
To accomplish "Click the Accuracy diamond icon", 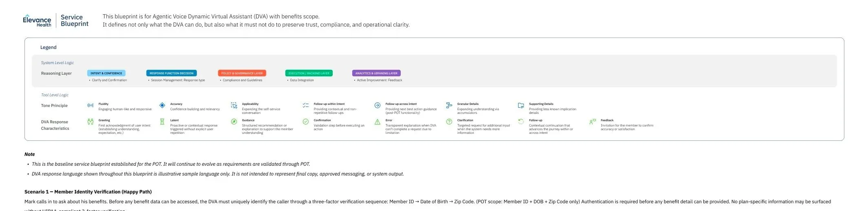I will pos(162,105).
